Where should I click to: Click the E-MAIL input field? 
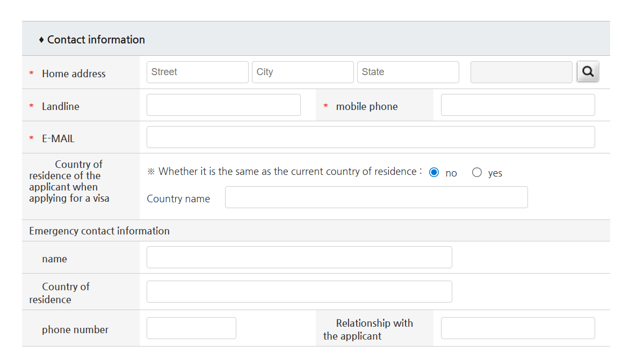pyautogui.click(x=371, y=137)
